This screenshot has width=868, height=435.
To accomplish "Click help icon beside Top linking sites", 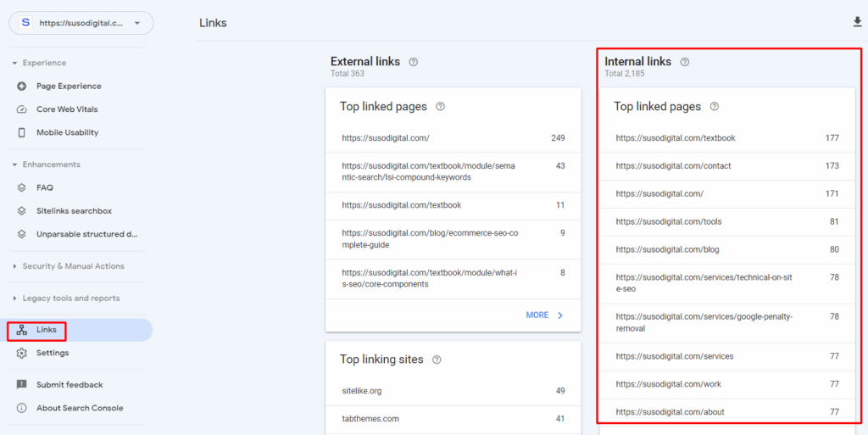I will coord(437,360).
